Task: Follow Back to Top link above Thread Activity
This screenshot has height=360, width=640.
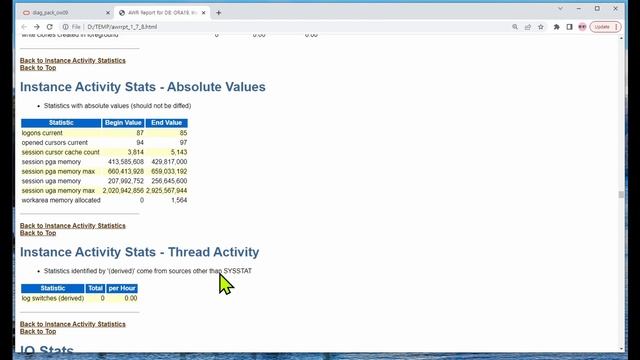Action: (x=38, y=233)
